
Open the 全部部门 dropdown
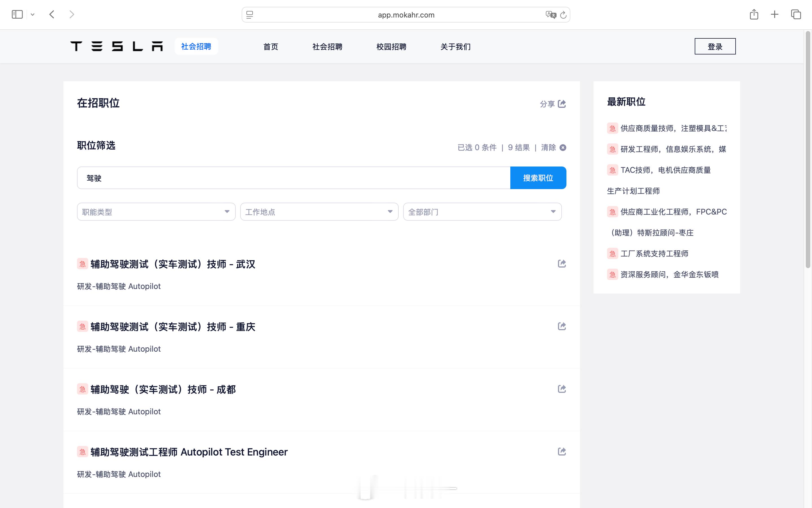click(482, 212)
